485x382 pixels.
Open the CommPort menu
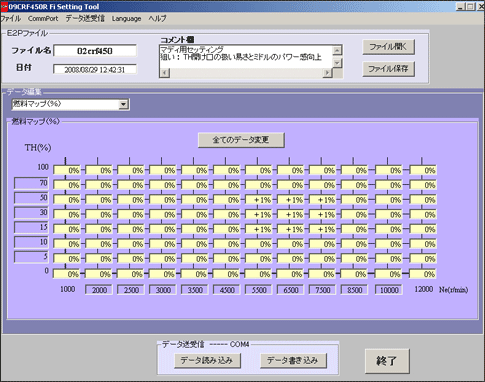click(43, 19)
